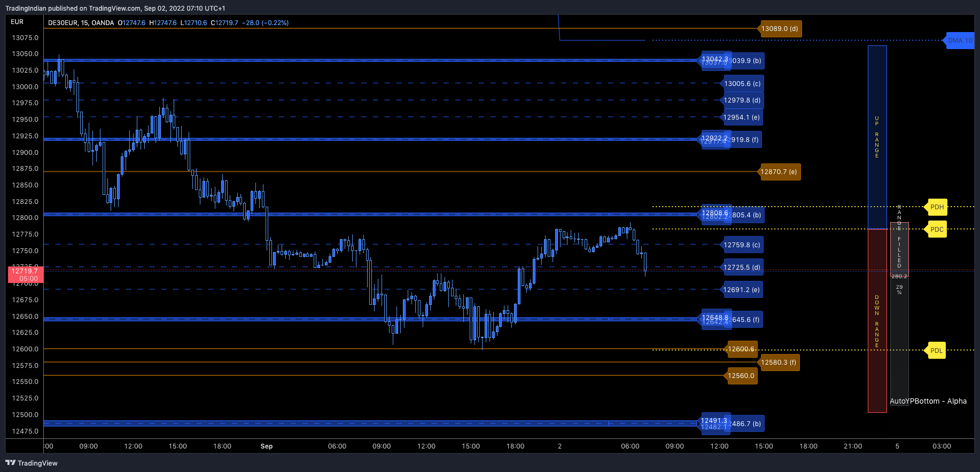Click the 06:00 mark before 09:00 Sep

337,446
